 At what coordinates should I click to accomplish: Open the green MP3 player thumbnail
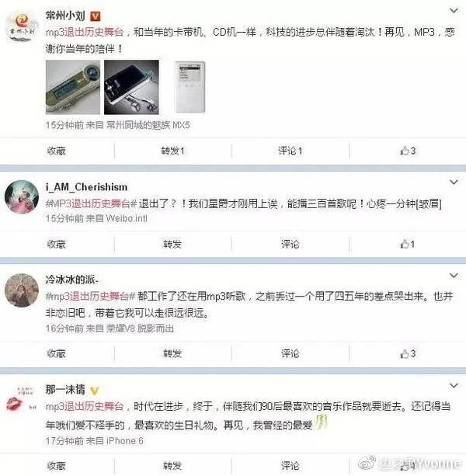73,87
